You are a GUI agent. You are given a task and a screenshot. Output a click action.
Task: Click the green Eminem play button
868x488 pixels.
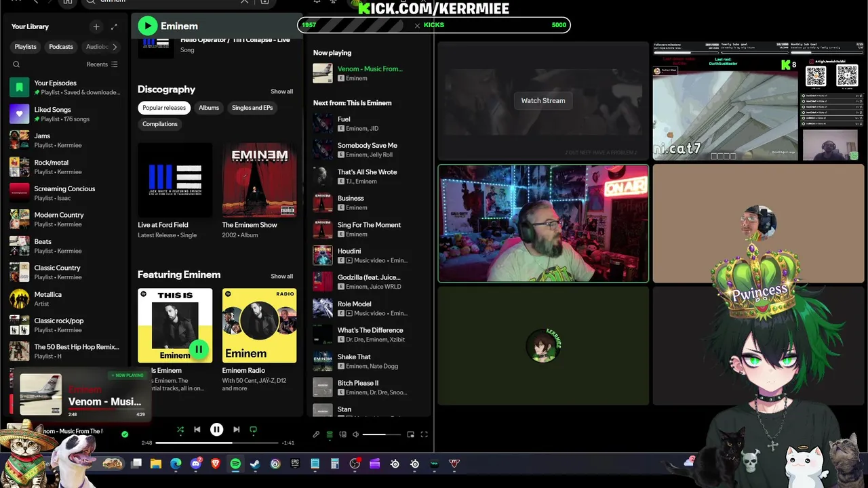point(147,26)
